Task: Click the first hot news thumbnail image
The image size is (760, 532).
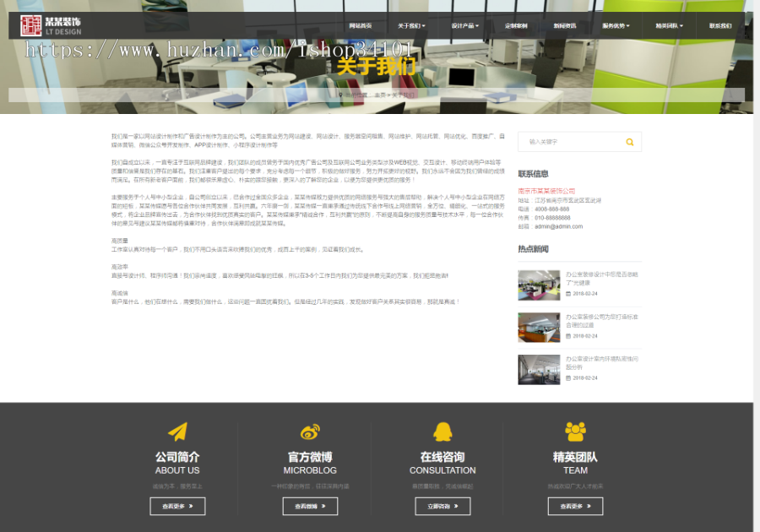Action: click(540, 285)
